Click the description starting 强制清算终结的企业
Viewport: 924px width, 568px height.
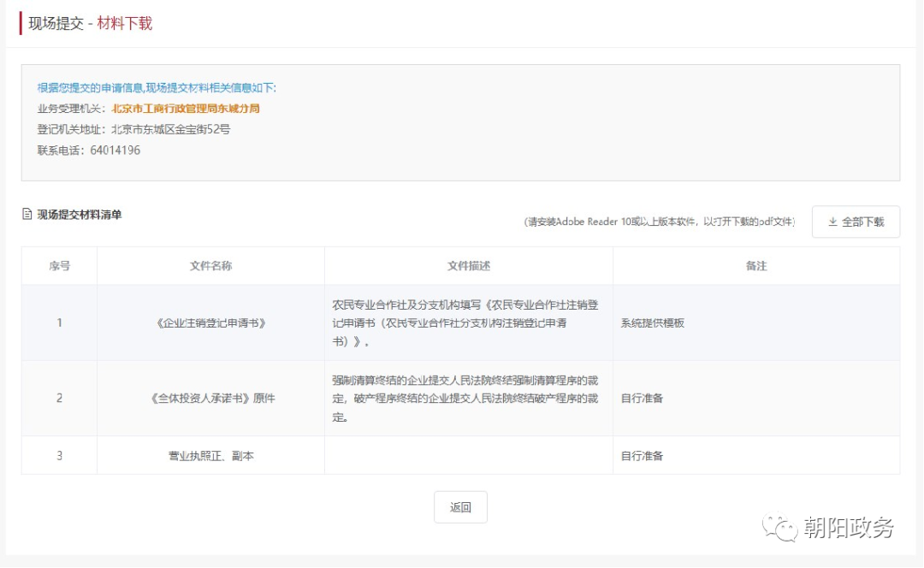pyautogui.click(x=465, y=399)
